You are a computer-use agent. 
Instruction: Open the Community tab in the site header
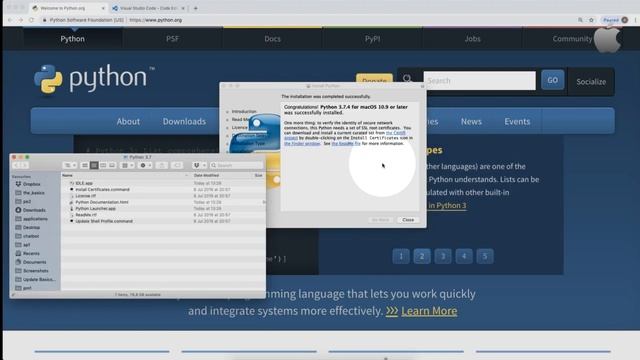click(x=572, y=39)
